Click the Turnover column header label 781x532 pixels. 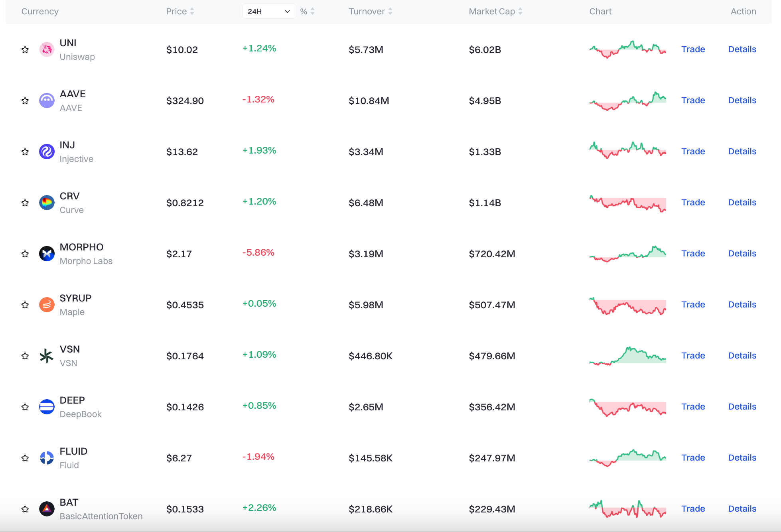367,12
